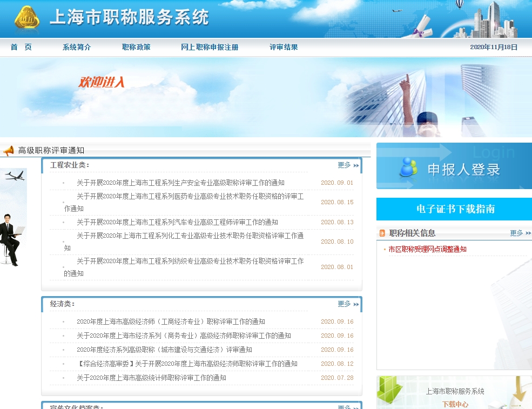Click the date 2020.08.10 for 化工专业 notice
Image resolution: width=532 pixels, height=409 pixels.
337,242
